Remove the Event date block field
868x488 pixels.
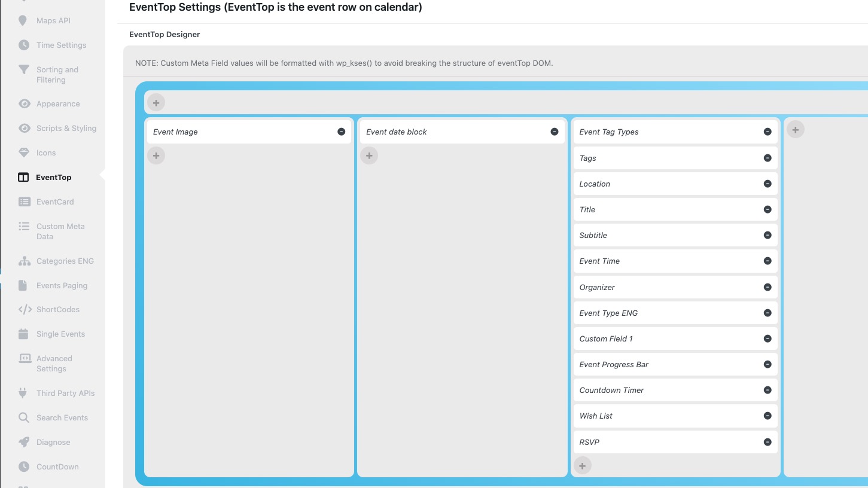tap(555, 132)
